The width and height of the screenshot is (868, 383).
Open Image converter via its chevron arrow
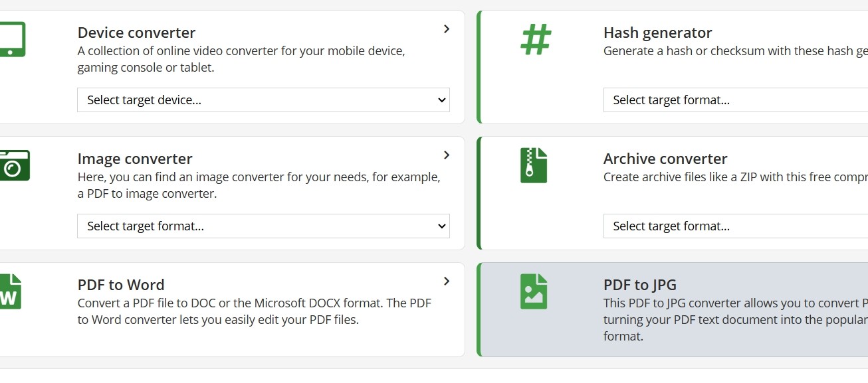tap(447, 155)
